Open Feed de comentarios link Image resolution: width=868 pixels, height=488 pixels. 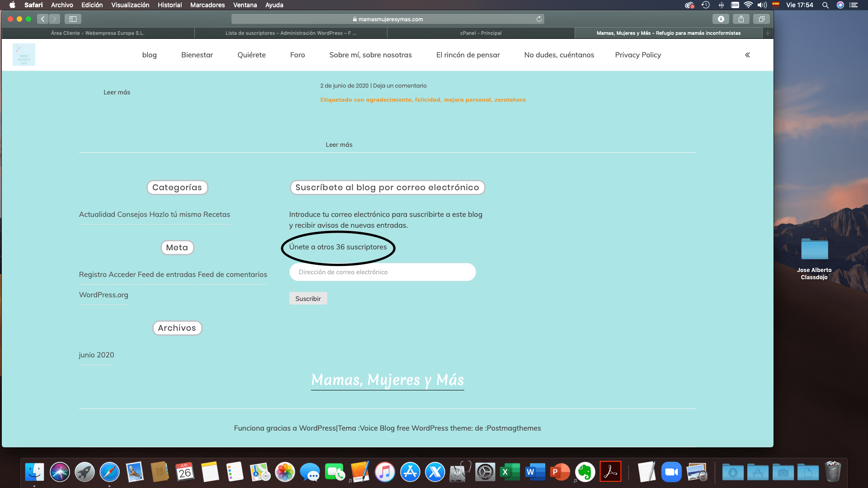(x=232, y=274)
